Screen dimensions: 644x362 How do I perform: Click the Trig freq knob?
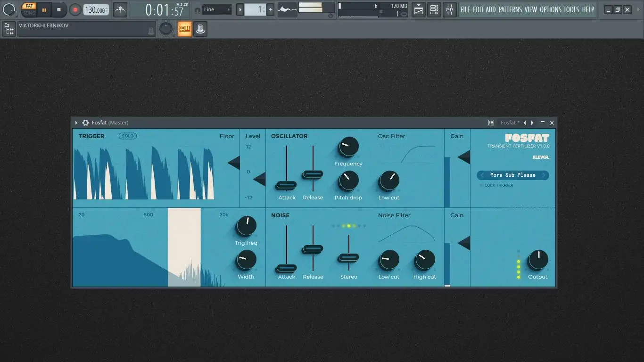[x=246, y=226]
